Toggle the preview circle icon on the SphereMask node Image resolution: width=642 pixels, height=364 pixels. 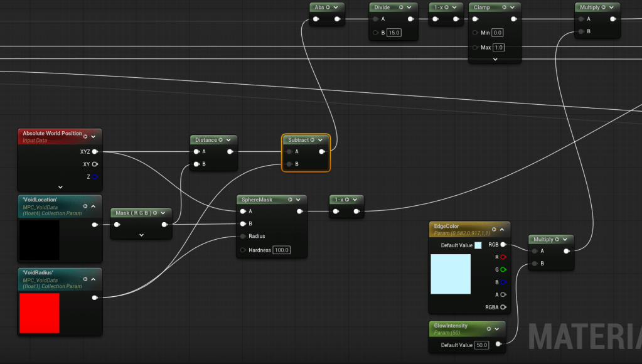(x=290, y=200)
